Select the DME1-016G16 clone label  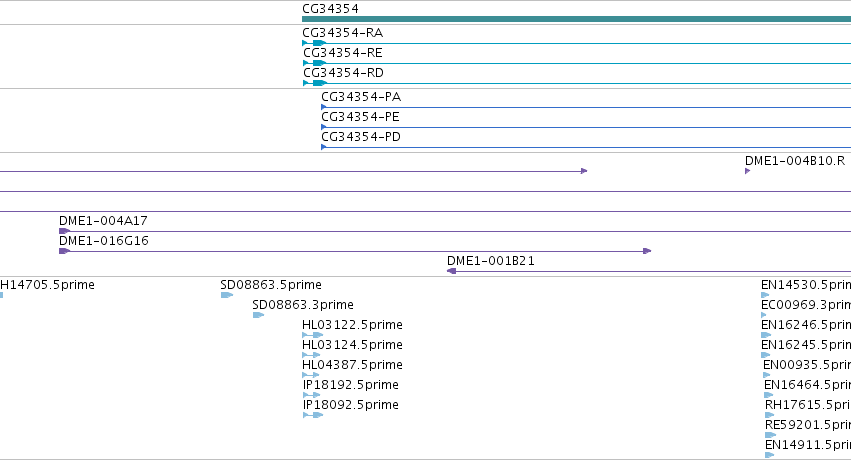click(x=104, y=241)
